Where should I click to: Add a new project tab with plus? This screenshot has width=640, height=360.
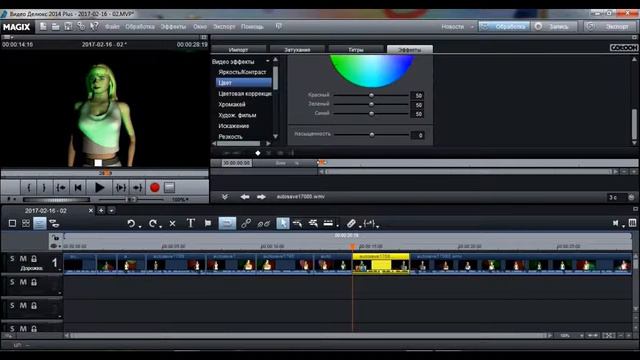coord(101,211)
